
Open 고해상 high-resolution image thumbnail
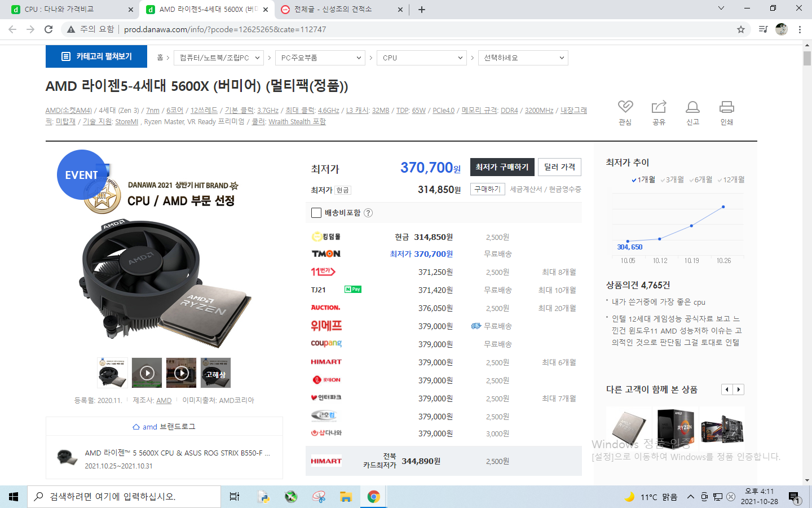(215, 373)
